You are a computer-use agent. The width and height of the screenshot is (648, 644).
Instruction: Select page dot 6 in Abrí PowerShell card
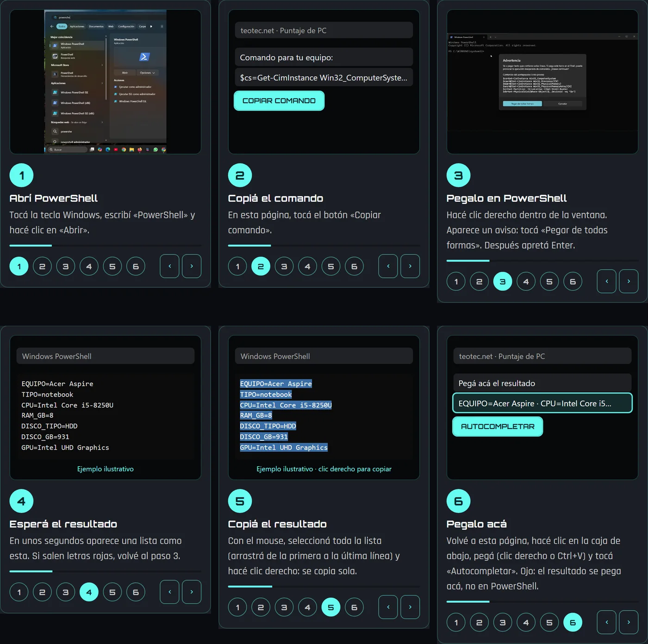coord(136,266)
